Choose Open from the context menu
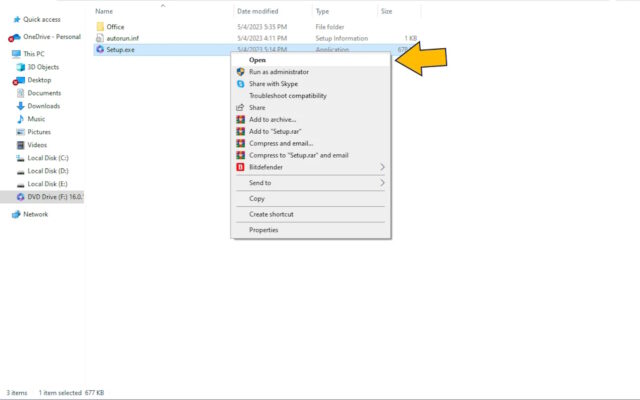 257,60
